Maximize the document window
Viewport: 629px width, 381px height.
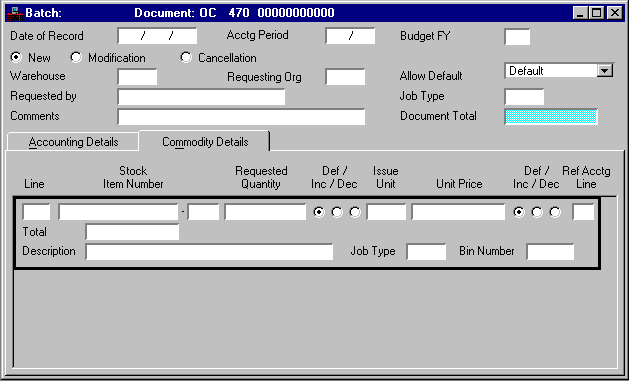(597, 13)
